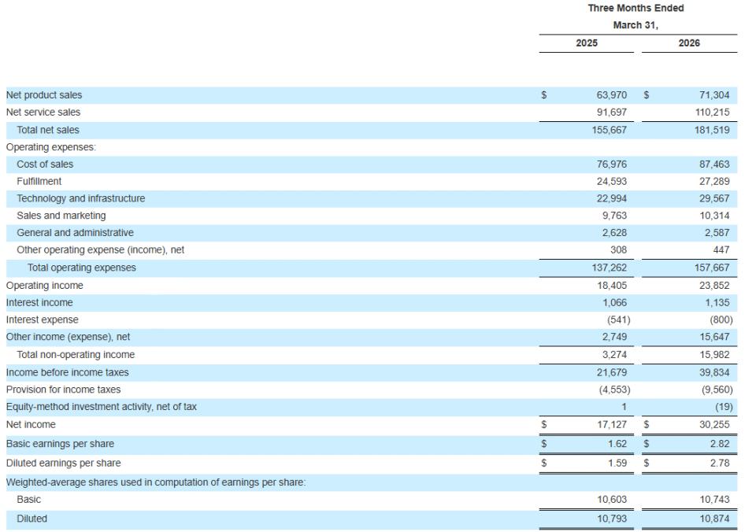Screen dimensions: 756x532
Task: Select the 15,647 other income value
Action: 714,337
